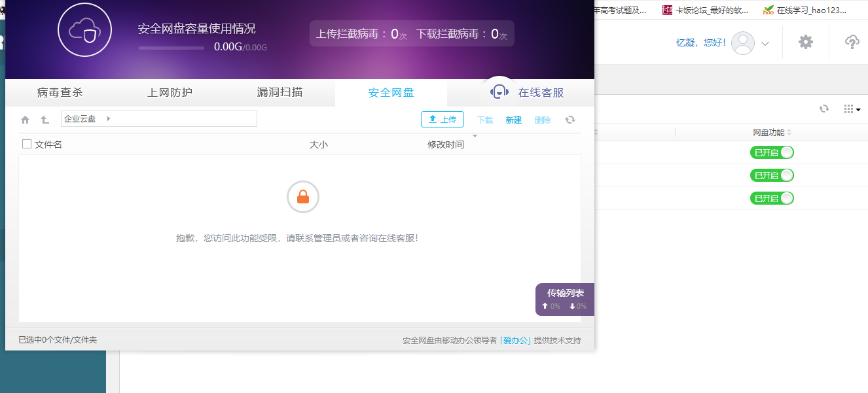Click the 网盘功能 column header text
The width and height of the screenshot is (868, 393).
click(x=769, y=132)
